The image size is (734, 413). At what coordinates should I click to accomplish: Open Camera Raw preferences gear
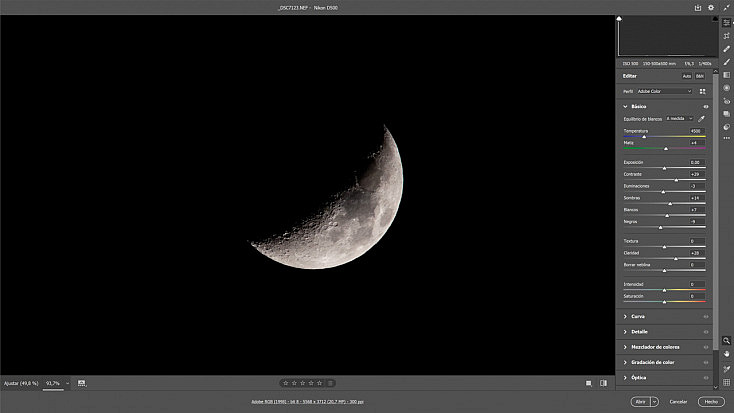(x=711, y=7)
